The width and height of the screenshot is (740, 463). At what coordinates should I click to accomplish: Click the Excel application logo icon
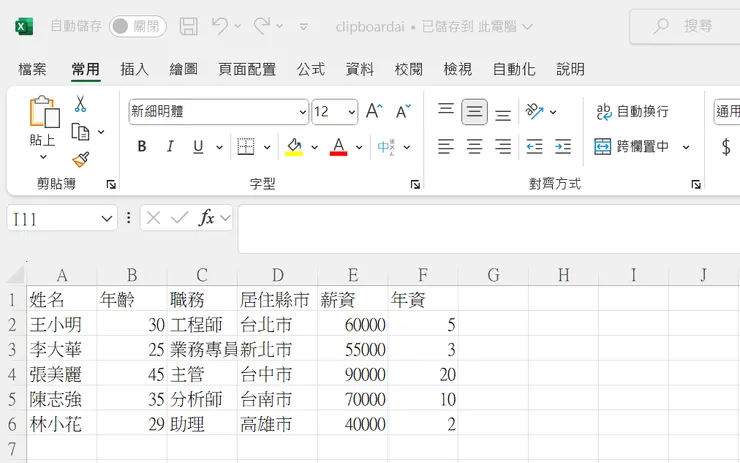tap(24, 26)
